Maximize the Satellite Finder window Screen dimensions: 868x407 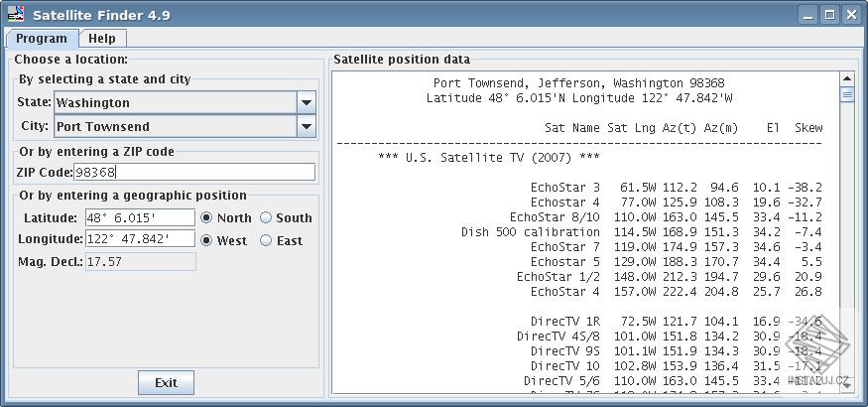click(x=829, y=15)
